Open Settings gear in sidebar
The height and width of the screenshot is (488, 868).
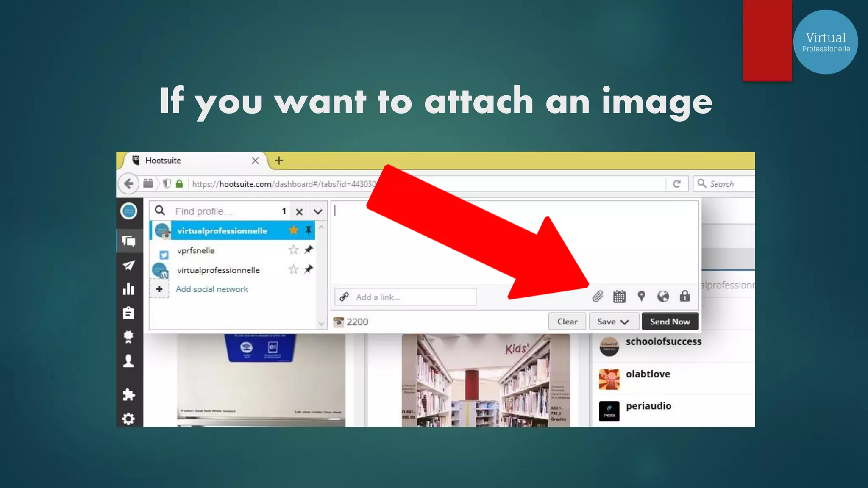[129, 419]
